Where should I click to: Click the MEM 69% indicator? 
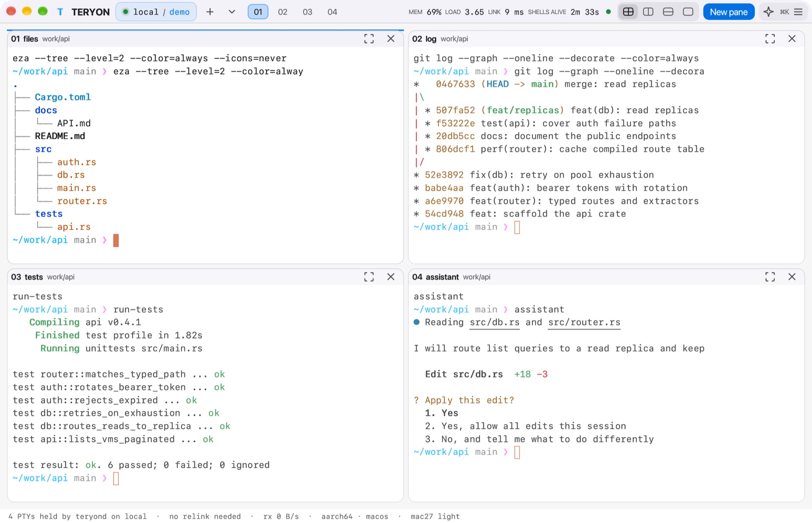pos(425,12)
